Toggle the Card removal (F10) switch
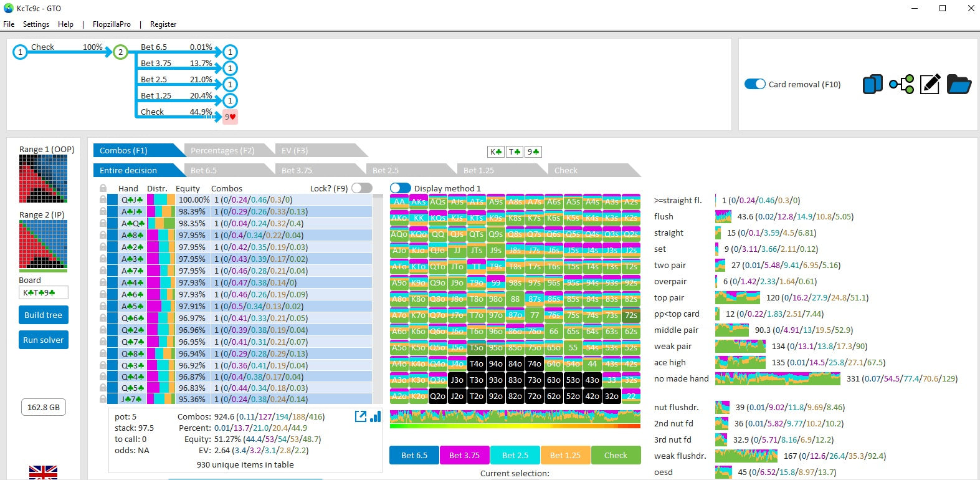The width and height of the screenshot is (980, 480). tap(755, 84)
